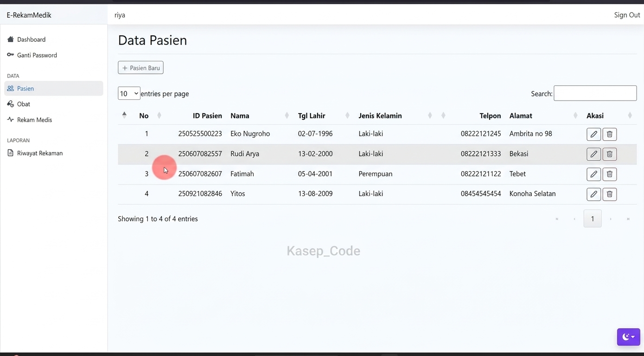This screenshot has width=644, height=356.
Task: Select Pasien in sidebar
Action: (x=54, y=89)
